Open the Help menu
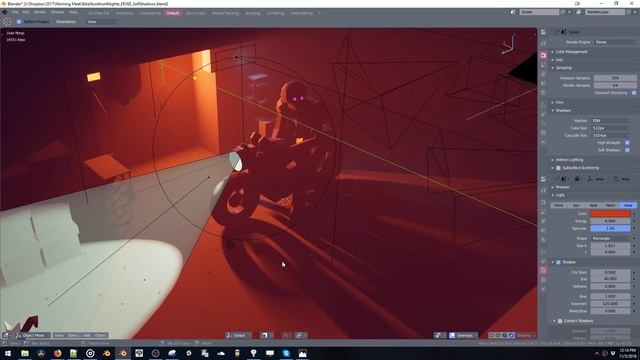The width and height of the screenshot is (640, 360). [73, 13]
